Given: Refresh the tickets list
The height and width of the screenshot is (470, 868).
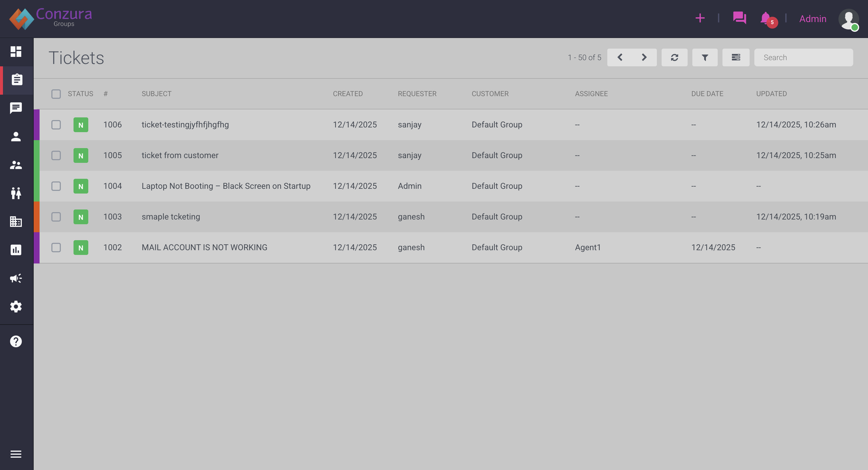Looking at the screenshot, I should pos(675,57).
